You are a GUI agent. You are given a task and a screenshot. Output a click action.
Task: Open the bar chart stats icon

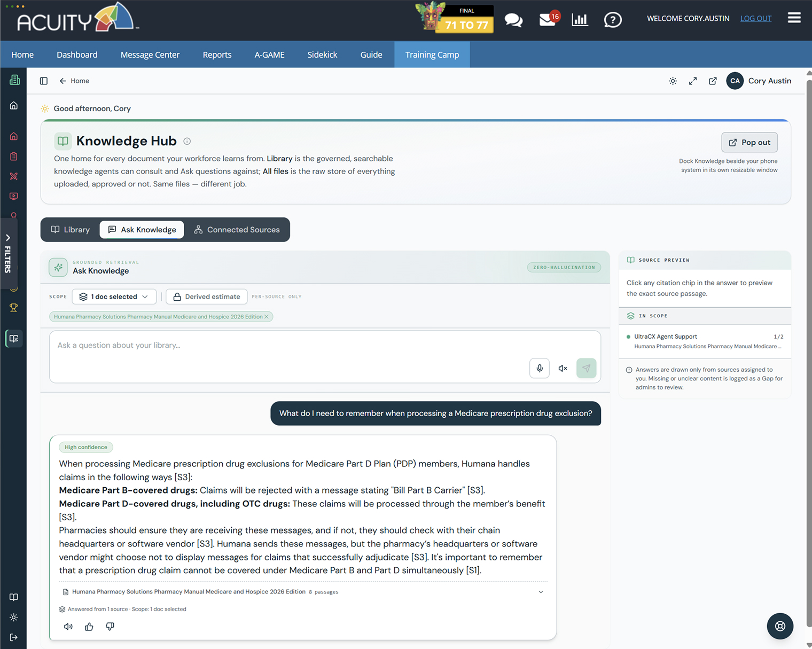[580, 20]
